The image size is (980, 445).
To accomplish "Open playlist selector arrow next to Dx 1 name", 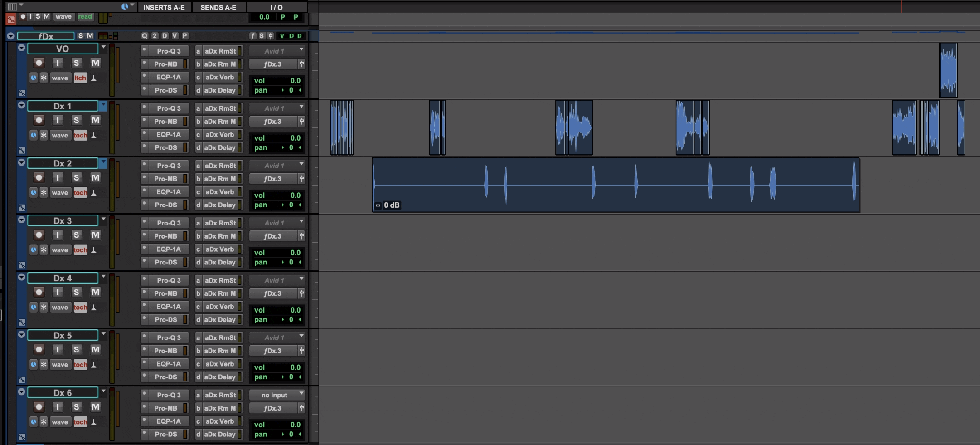I will 103,105.
